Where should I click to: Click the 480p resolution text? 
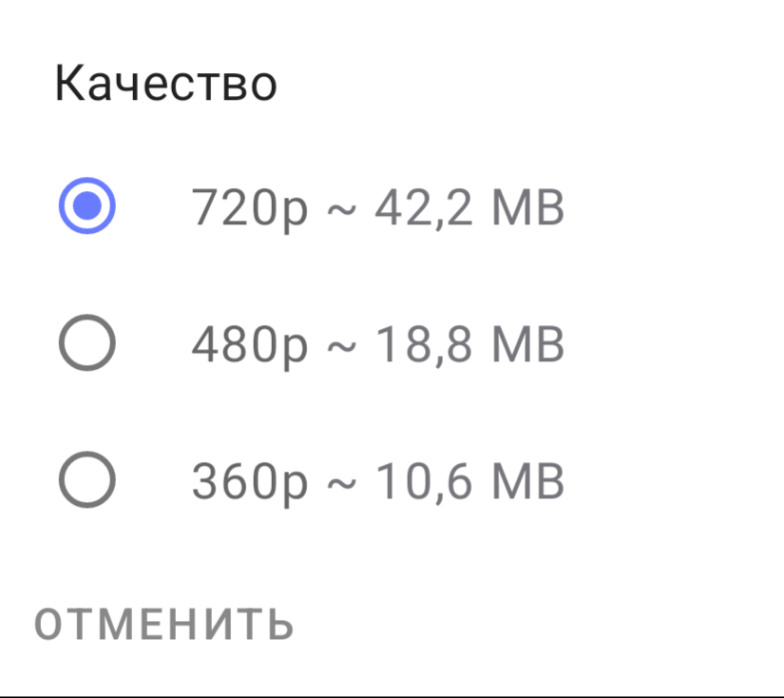pyautogui.click(x=250, y=345)
